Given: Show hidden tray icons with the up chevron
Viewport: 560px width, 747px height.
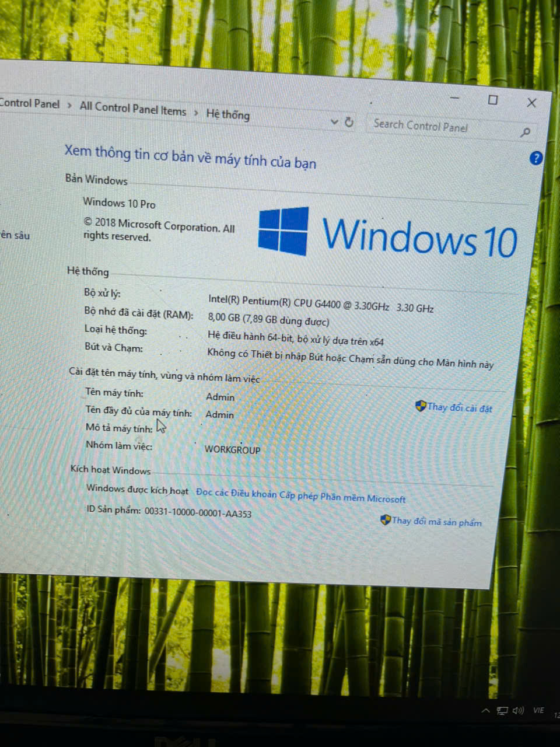Looking at the screenshot, I should pyautogui.click(x=485, y=710).
